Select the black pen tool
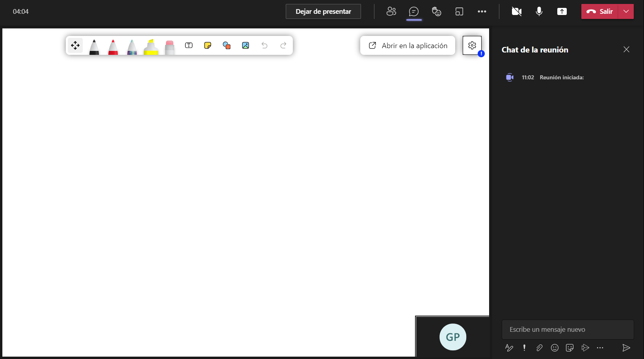The image size is (644, 359). (94, 47)
